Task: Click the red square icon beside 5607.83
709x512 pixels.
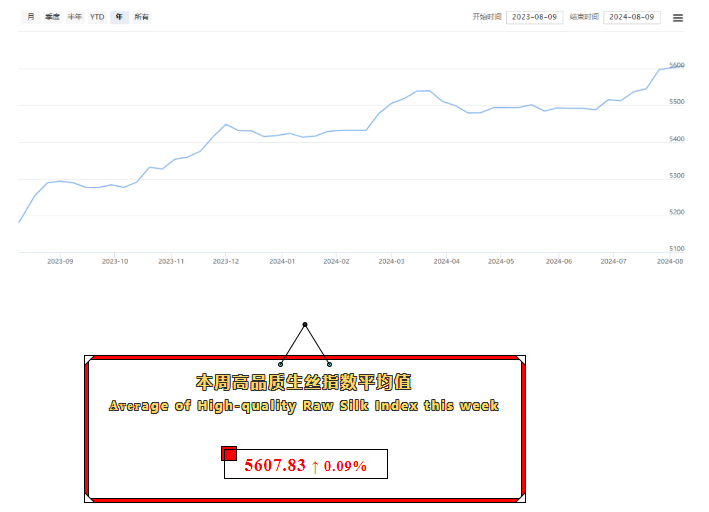Action: tap(229, 454)
